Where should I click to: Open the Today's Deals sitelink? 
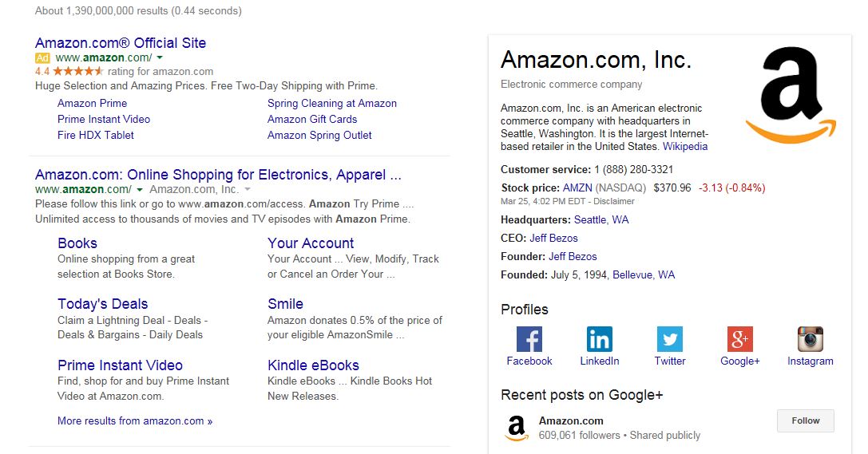tap(103, 304)
